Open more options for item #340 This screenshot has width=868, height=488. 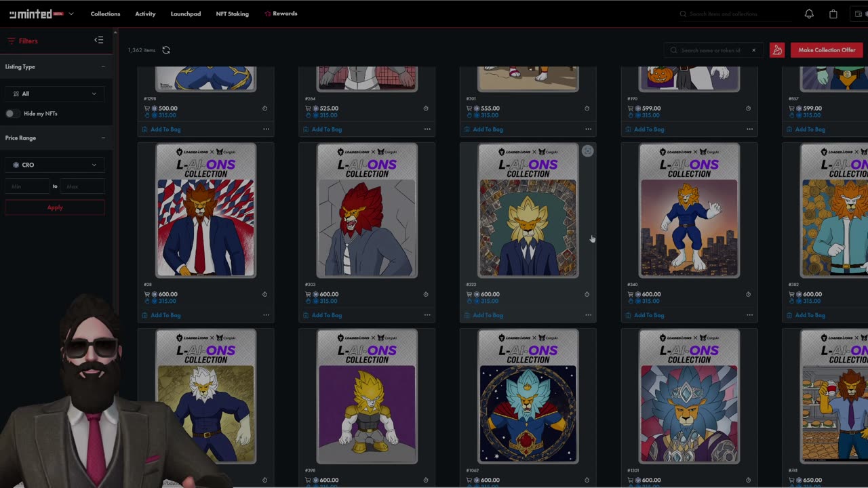(749, 315)
